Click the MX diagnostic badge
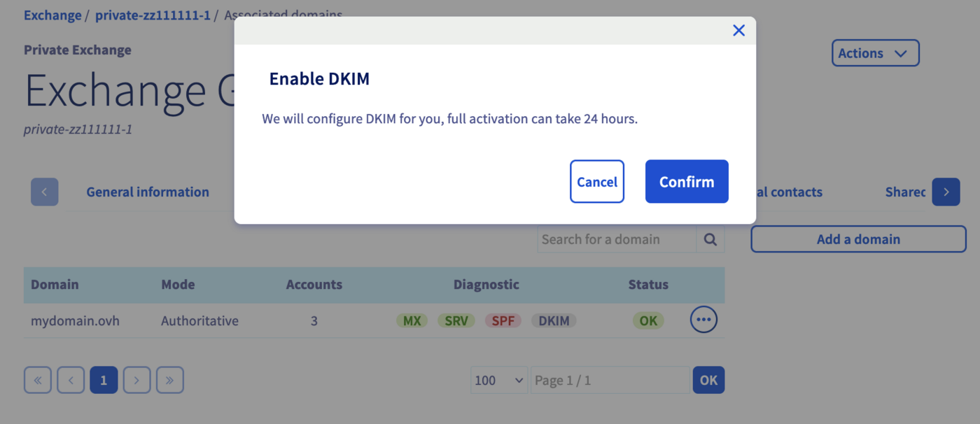The height and width of the screenshot is (424, 980). pos(412,321)
